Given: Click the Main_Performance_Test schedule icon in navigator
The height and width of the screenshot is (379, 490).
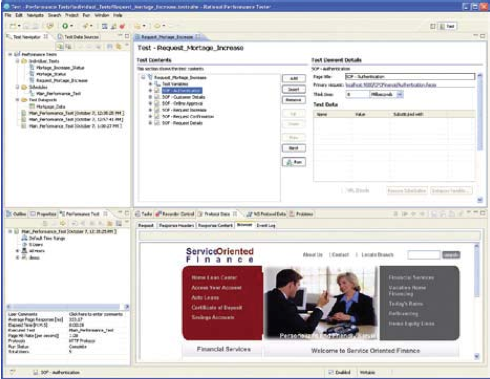Looking at the screenshot, I should click(x=32, y=93).
